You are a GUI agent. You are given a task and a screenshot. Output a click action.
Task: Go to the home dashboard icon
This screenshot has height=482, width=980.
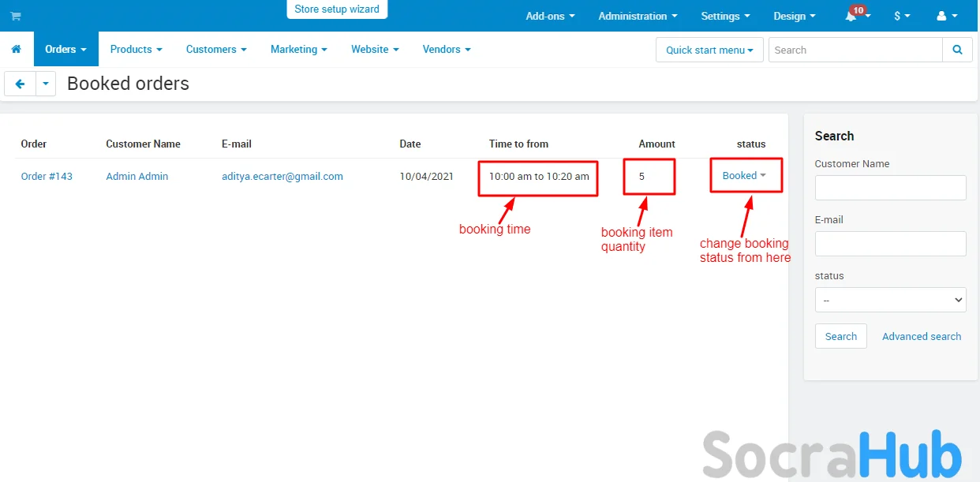tap(16, 50)
